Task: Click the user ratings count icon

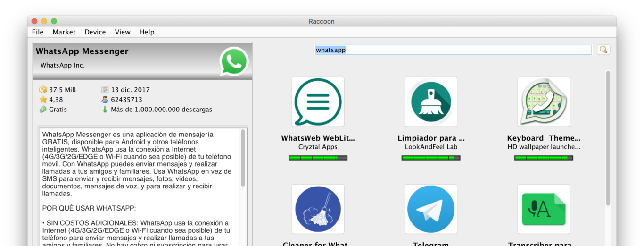Action: click(105, 100)
